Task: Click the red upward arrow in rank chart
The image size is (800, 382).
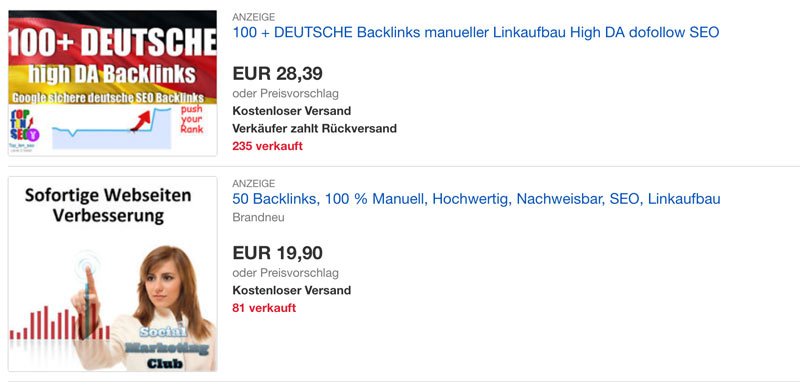Action: [142, 121]
